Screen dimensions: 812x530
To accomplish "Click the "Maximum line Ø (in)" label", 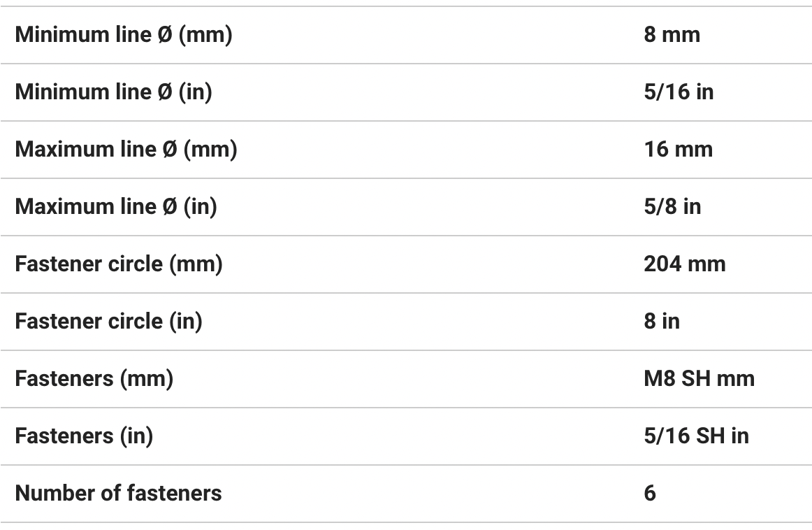I will (x=116, y=207).
